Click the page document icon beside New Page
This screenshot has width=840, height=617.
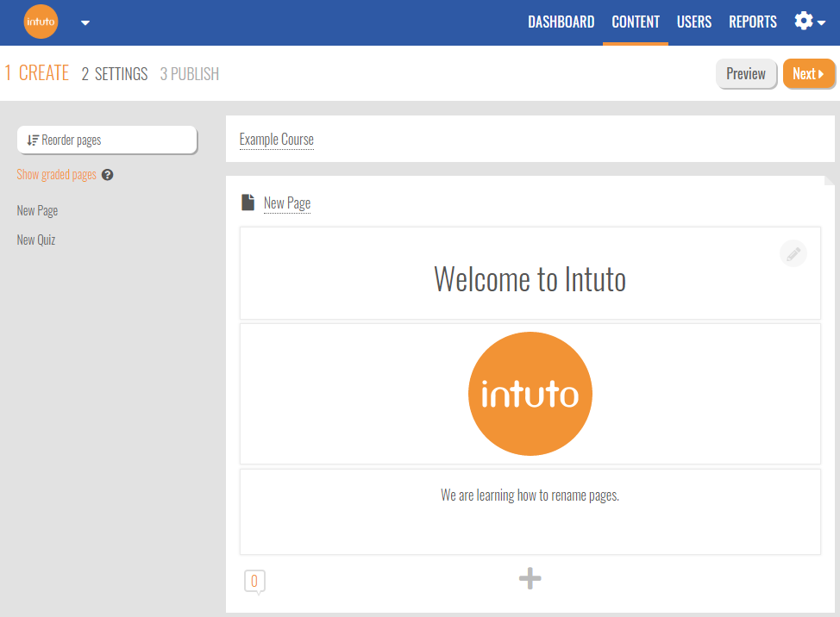[x=248, y=203]
